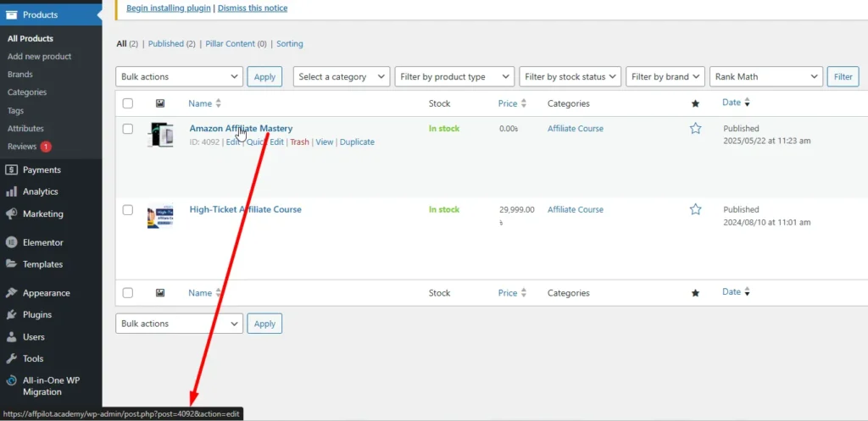Click View under Amazon Affiliate Mastery
Viewport: 868px width, 421px height.
coord(325,141)
